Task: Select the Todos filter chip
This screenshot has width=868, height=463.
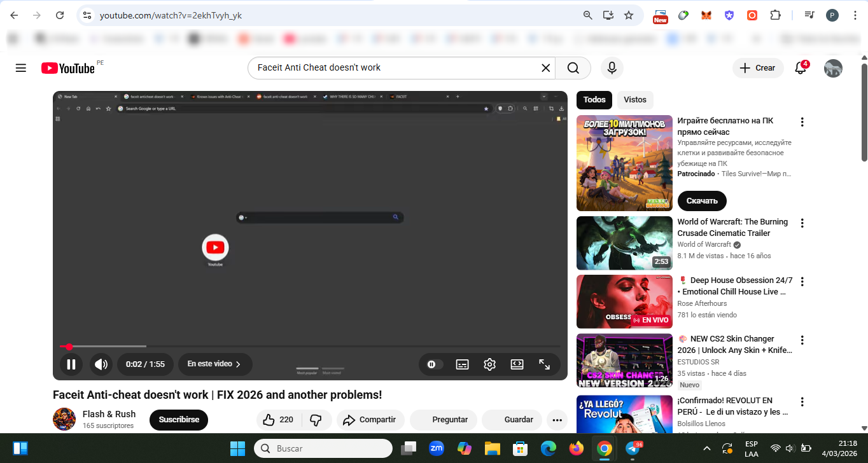Action: [x=594, y=100]
